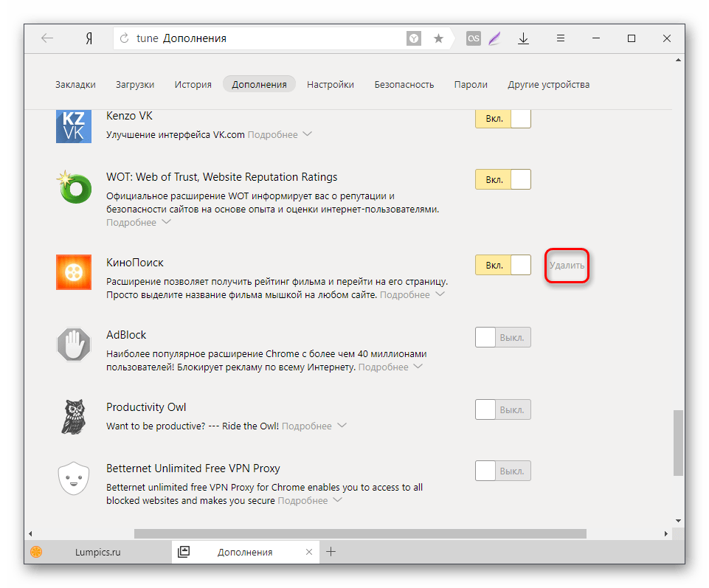The image size is (709, 588).
Task: Click the Kenzo VK extension icon
Action: [x=74, y=126]
